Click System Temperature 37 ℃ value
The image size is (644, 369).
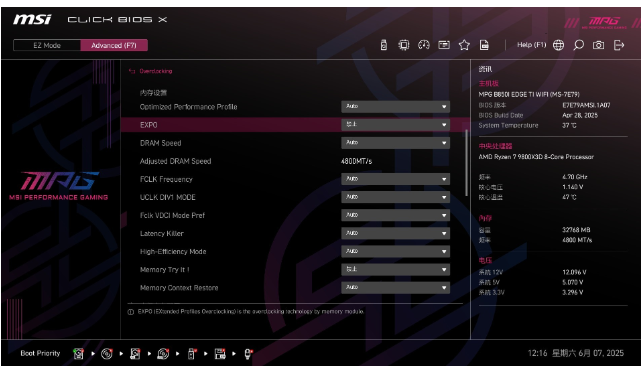coord(569,125)
